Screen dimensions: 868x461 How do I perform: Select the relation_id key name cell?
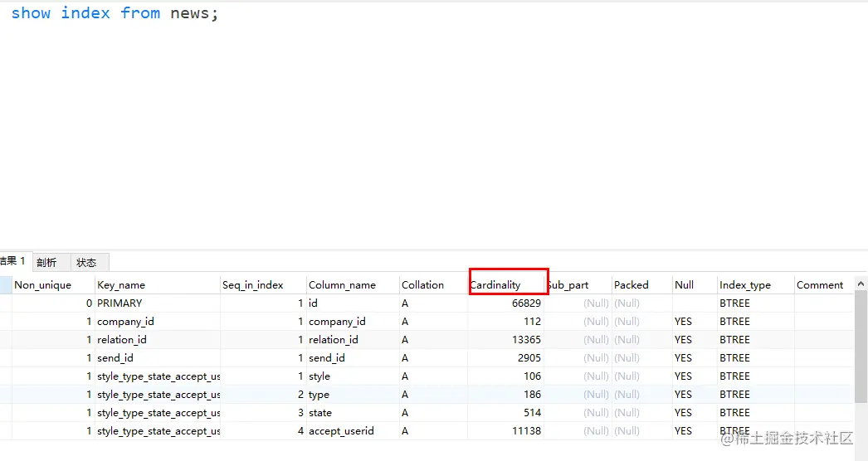pos(157,340)
